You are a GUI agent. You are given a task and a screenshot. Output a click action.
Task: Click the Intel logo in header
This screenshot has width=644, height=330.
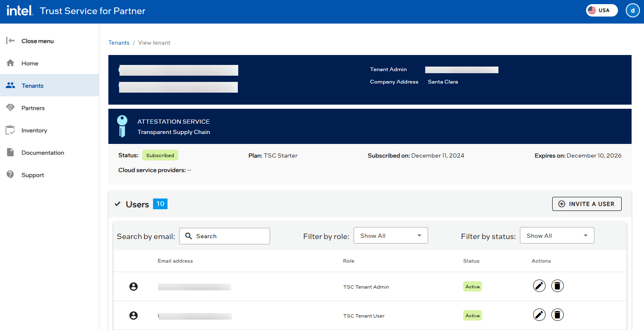pos(20,10)
